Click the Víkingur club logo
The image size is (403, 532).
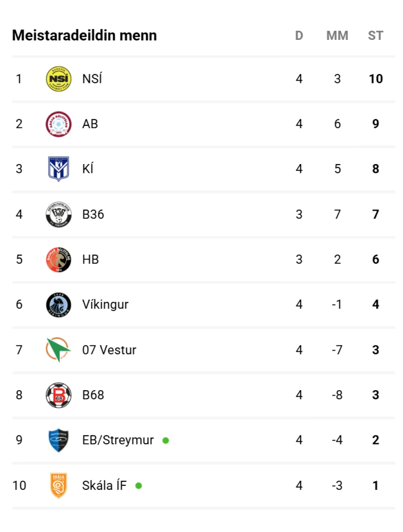click(58, 305)
